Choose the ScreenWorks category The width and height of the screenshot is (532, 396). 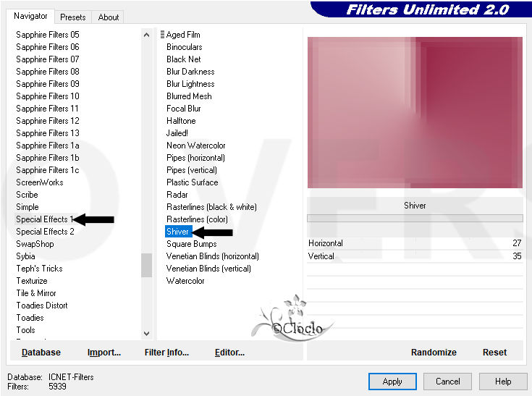point(40,182)
